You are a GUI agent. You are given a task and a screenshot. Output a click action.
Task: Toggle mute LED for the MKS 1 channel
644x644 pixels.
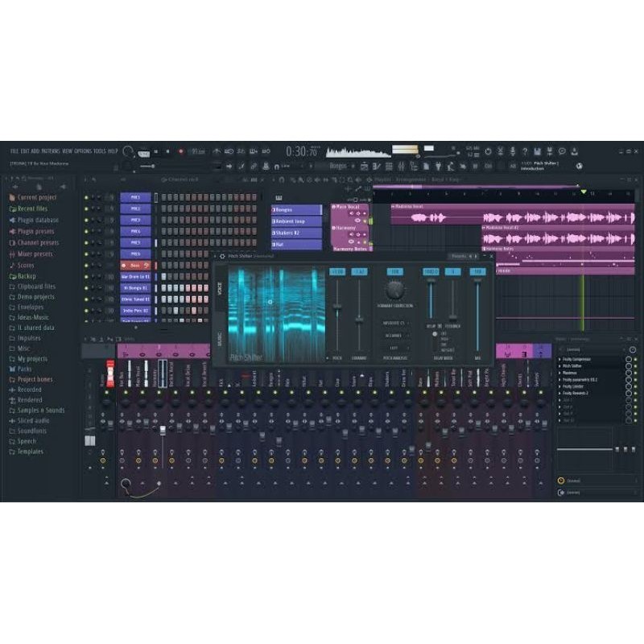click(x=86, y=197)
